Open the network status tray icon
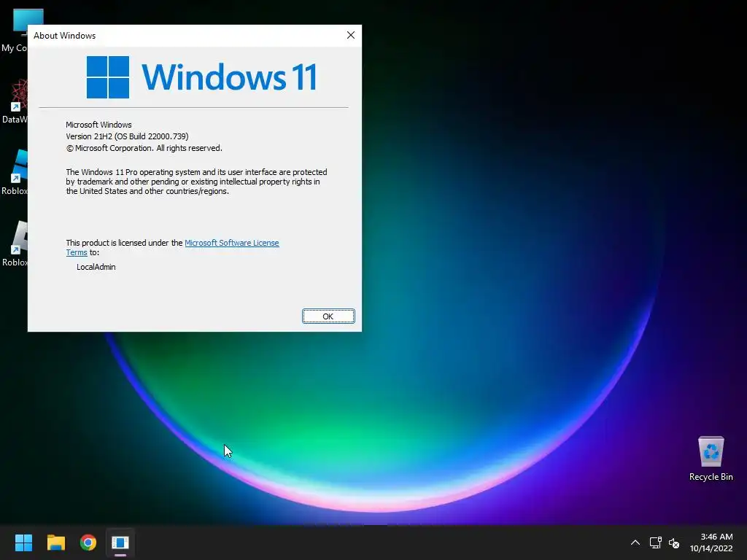 (656, 542)
